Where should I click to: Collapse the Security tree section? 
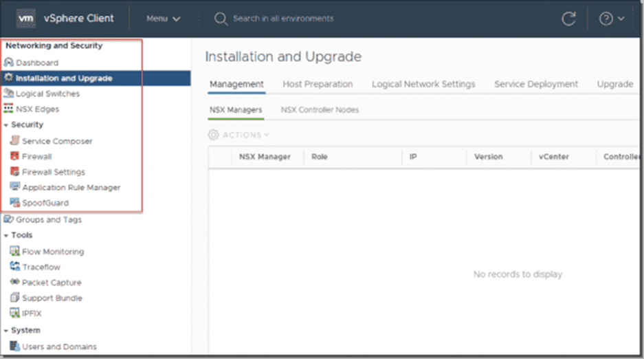[5, 125]
